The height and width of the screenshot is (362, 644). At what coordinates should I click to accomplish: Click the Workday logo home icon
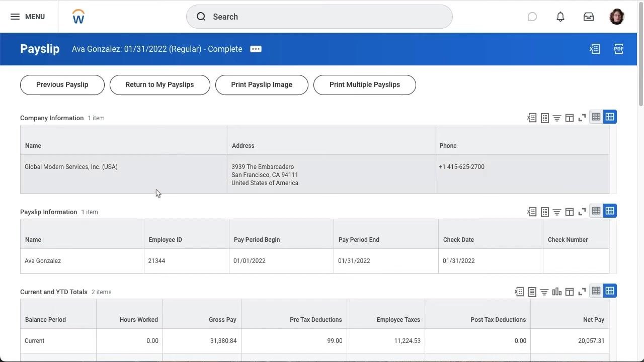(x=78, y=17)
